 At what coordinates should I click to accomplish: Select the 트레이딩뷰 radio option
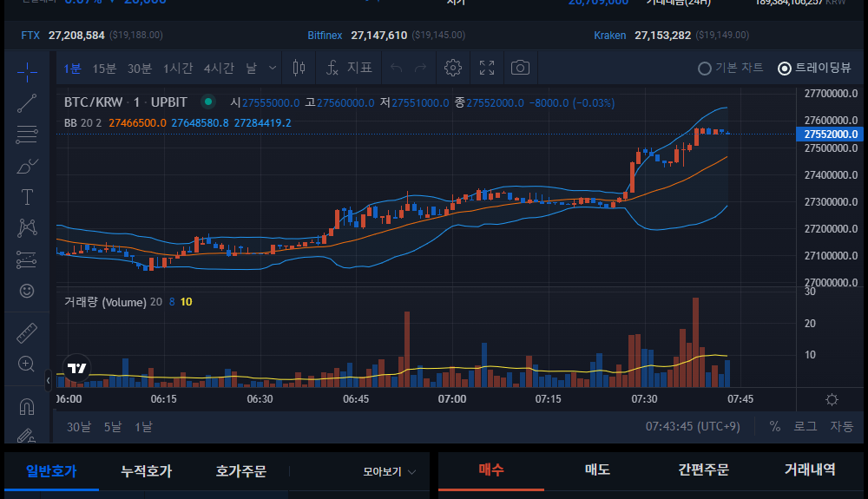click(814, 68)
